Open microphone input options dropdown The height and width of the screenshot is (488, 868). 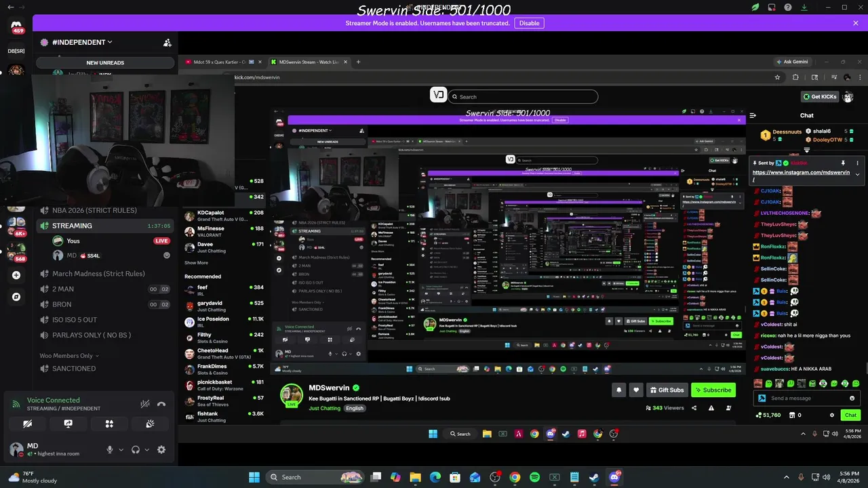tap(121, 449)
